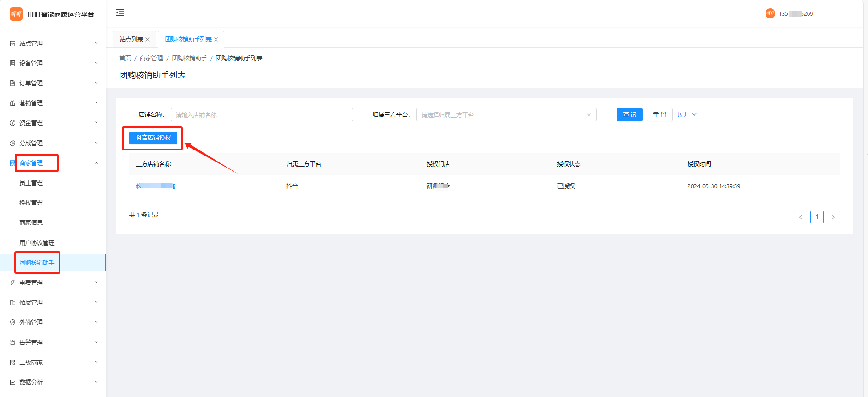Click the 资金管理 coin icon
Image resolution: width=868 pixels, height=397 pixels.
pos(12,123)
